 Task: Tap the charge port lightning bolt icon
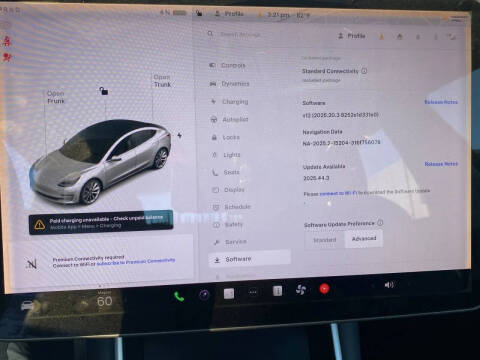point(180,135)
